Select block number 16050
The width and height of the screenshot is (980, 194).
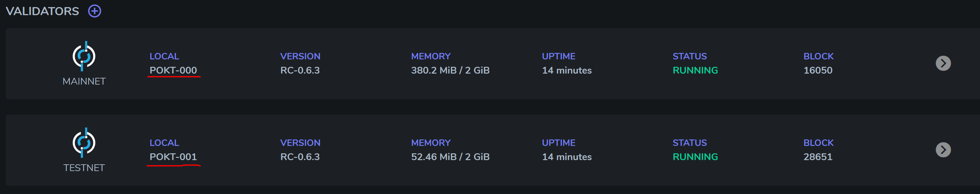818,70
